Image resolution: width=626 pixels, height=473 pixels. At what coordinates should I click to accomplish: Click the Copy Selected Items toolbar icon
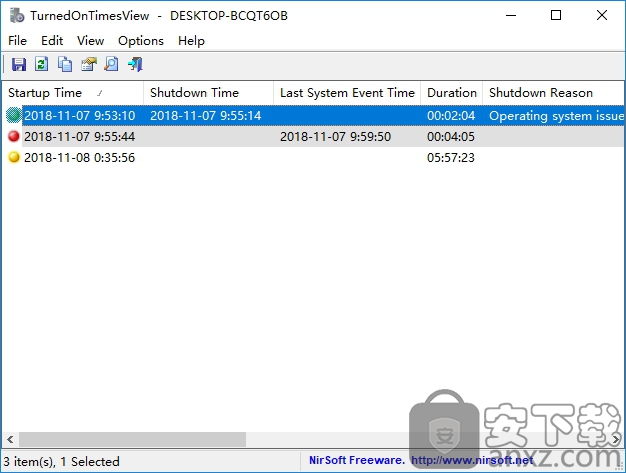[65, 64]
